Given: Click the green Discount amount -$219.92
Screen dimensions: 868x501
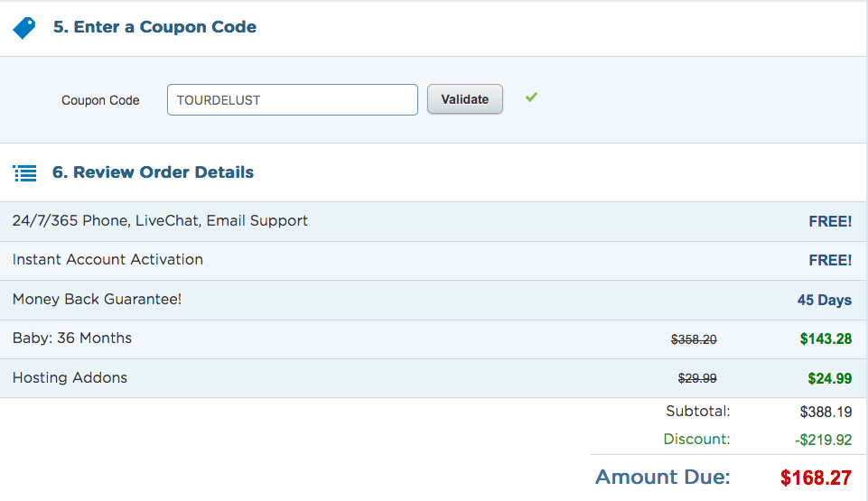Looking at the screenshot, I should 823,441.
